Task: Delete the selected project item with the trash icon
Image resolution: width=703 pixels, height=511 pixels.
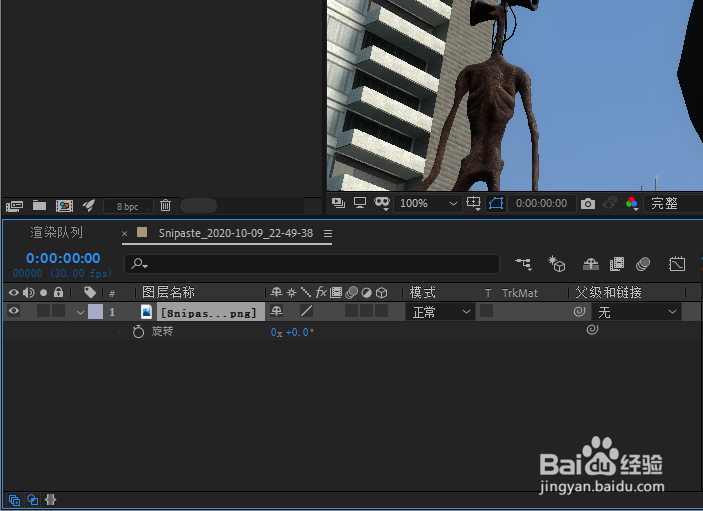Action: point(165,205)
